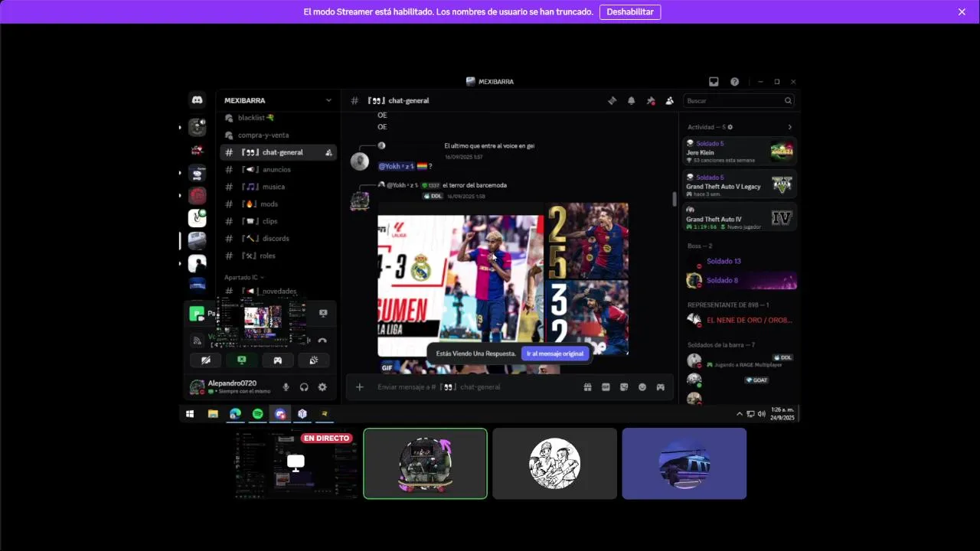Expand the MEXIBARRA server dropdown
The width and height of the screenshot is (980, 551).
328,100
